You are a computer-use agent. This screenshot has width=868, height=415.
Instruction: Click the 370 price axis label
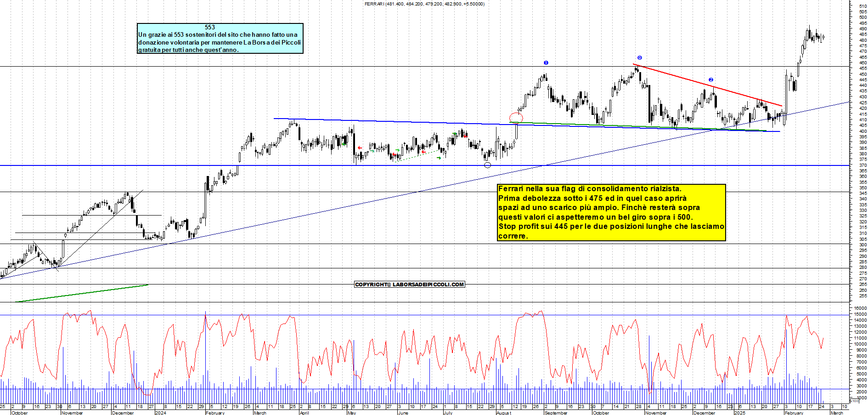tap(863, 165)
